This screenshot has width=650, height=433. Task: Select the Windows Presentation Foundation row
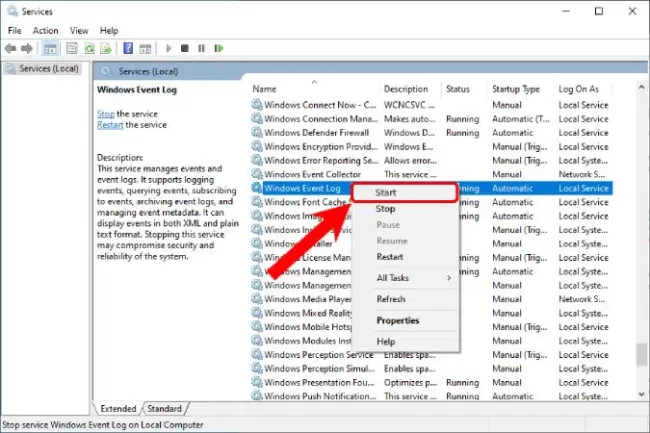[432, 382]
